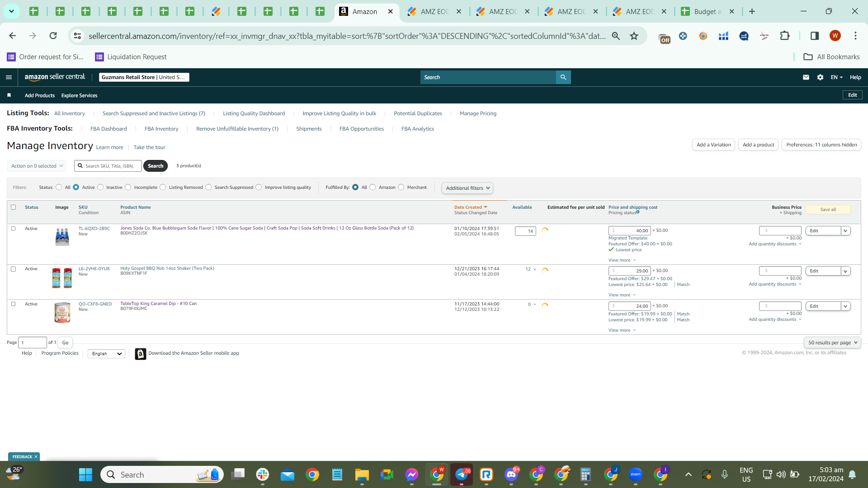Screen dimensions: 868x488
Task: Open the settings gear in Seller Central
Action: click(821, 77)
